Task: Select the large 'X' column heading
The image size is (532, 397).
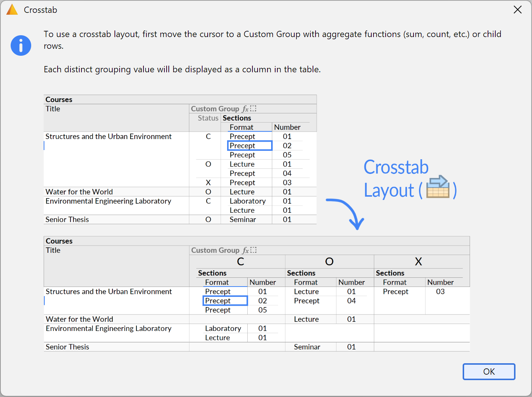Action: click(x=418, y=262)
